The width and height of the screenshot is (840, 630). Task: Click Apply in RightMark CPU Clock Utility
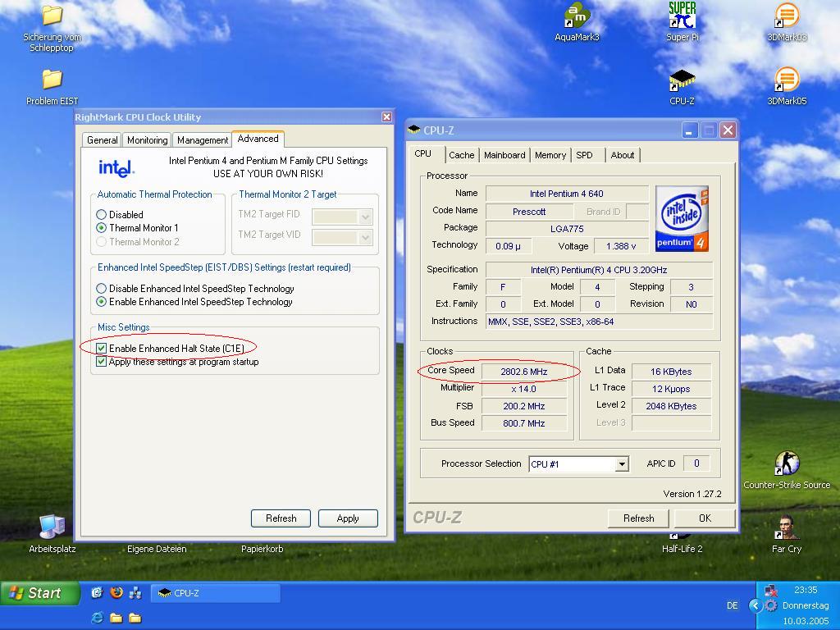point(348,518)
